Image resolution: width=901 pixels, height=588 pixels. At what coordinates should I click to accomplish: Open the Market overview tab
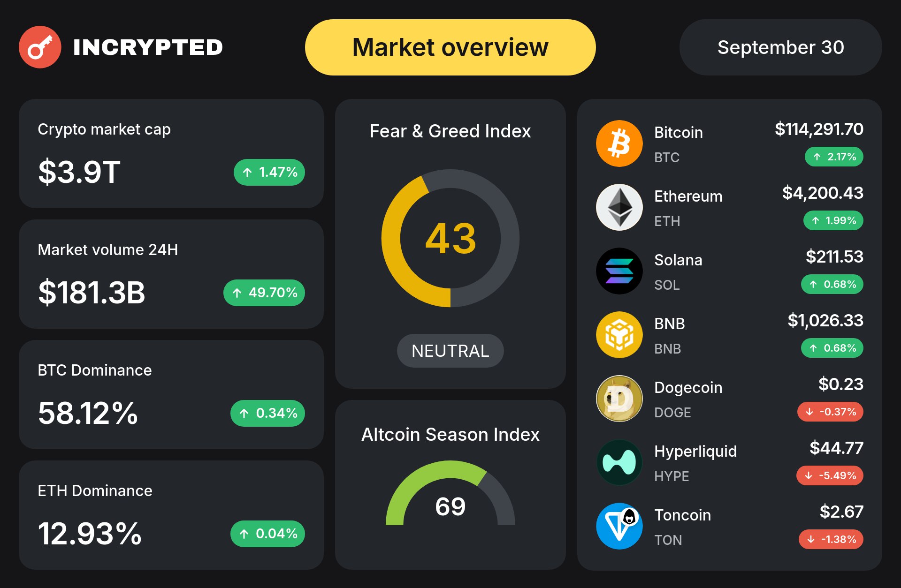[450, 47]
